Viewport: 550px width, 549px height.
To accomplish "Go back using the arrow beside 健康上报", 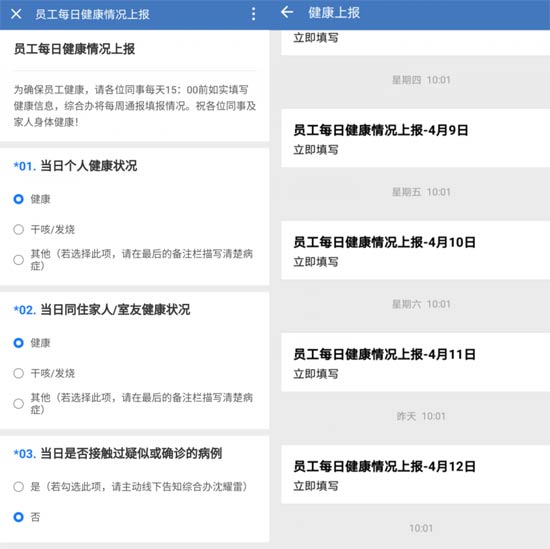I will [x=287, y=12].
